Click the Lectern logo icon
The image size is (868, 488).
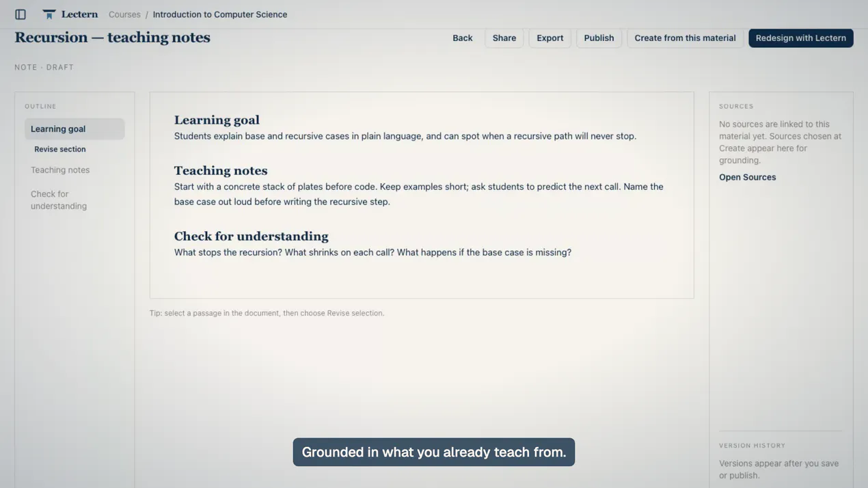pyautogui.click(x=49, y=14)
